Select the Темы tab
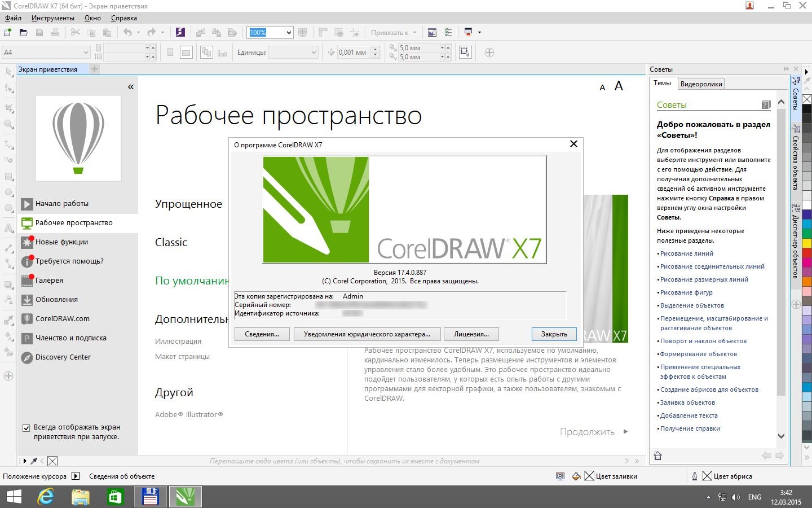Screen dimensions: 812x508 [x=663, y=83]
